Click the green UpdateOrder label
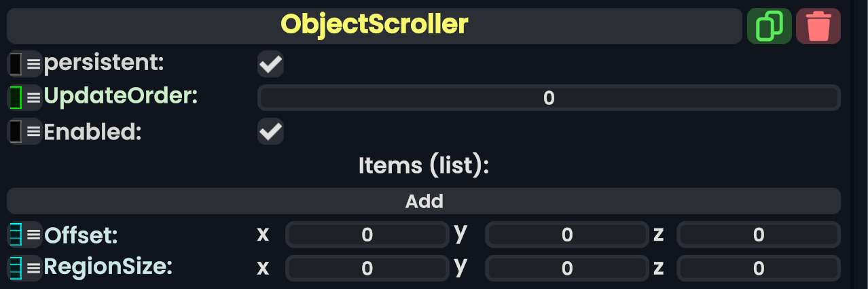 pos(120,97)
